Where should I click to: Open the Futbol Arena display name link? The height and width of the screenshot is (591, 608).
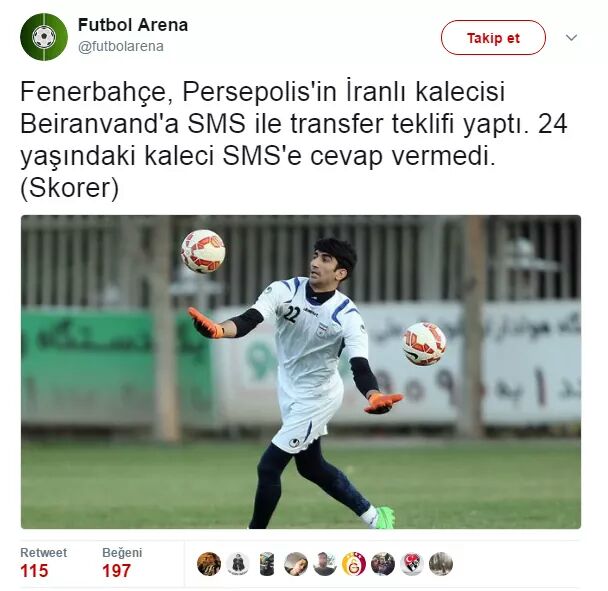(x=133, y=25)
